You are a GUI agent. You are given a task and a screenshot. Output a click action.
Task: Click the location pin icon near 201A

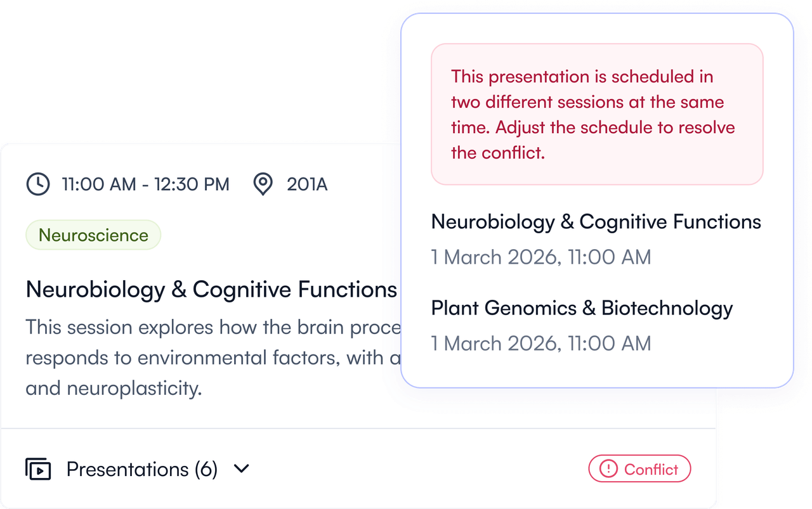263,184
